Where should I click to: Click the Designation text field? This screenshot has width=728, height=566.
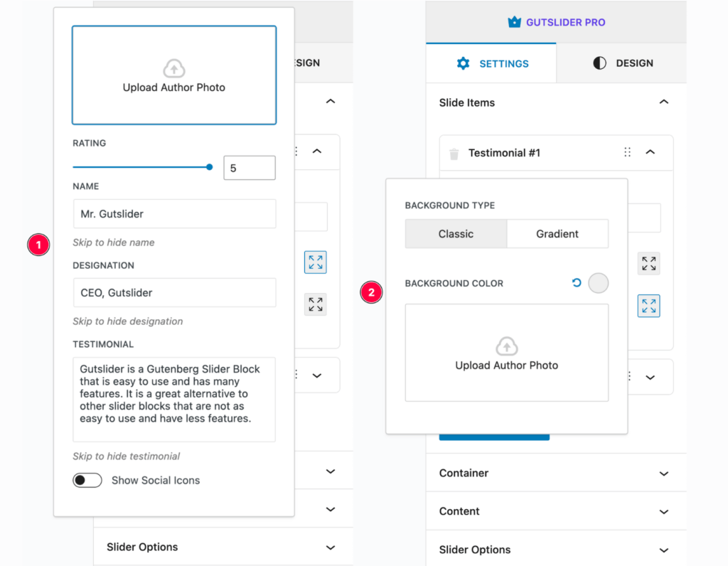tap(174, 292)
